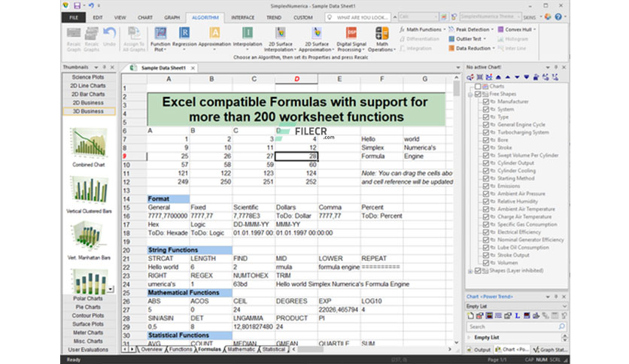Collapse the Free Shapes tree node

[470, 94]
